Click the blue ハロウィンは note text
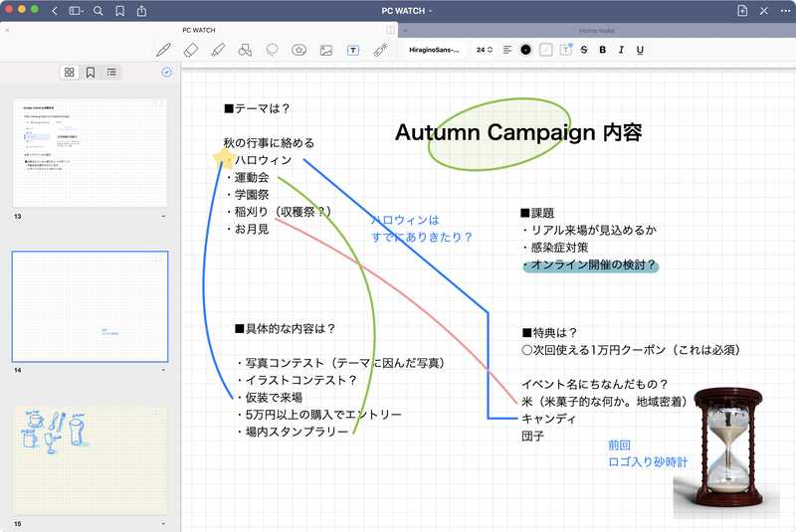 405,220
